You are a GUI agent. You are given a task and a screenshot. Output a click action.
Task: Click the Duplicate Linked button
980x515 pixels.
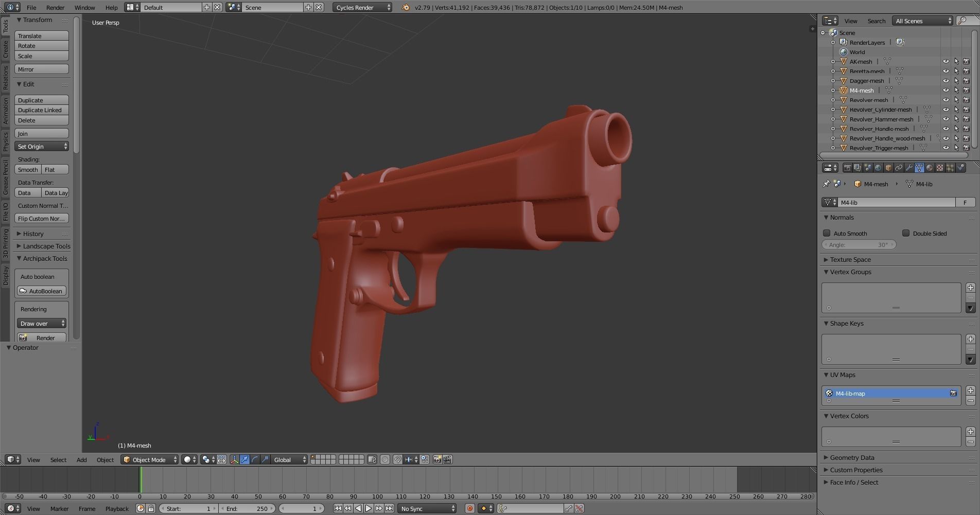point(42,110)
